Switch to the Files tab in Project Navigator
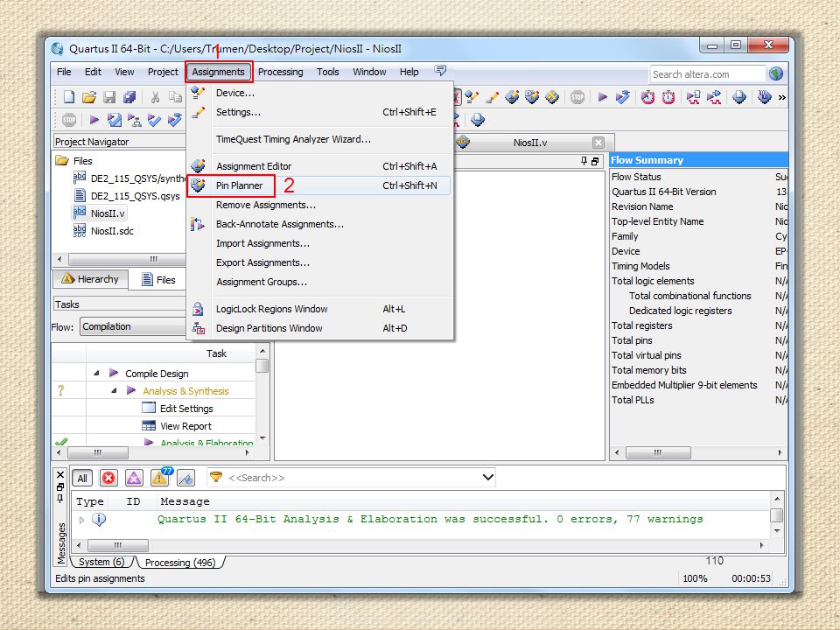The image size is (840, 630). coord(158,280)
